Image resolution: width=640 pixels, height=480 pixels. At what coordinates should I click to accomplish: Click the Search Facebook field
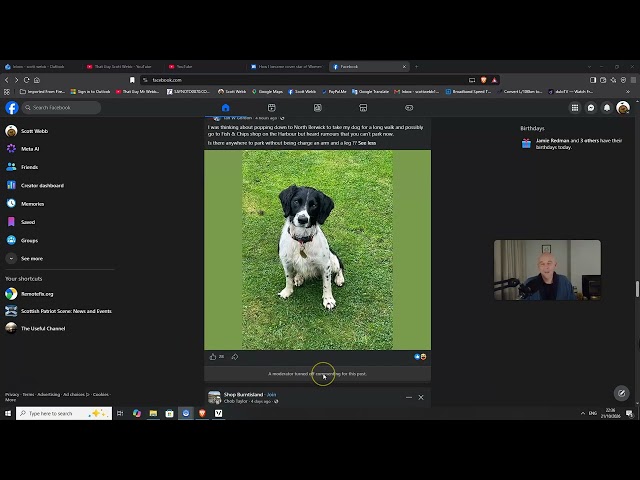(x=62, y=107)
